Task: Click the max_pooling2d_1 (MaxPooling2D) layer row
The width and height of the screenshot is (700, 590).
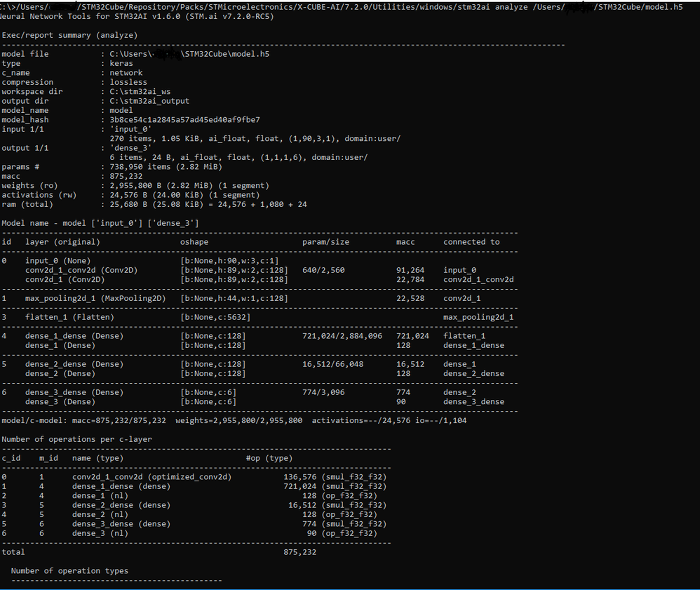Action: point(95,298)
